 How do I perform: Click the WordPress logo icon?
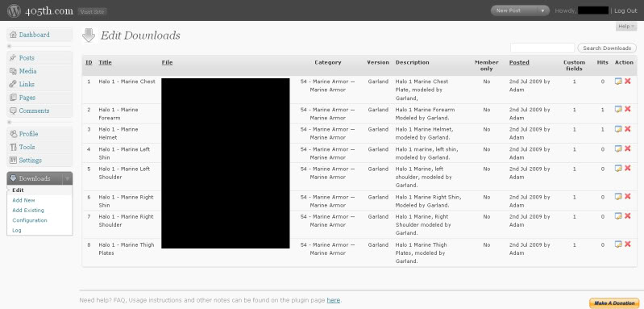(x=14, y=10)
